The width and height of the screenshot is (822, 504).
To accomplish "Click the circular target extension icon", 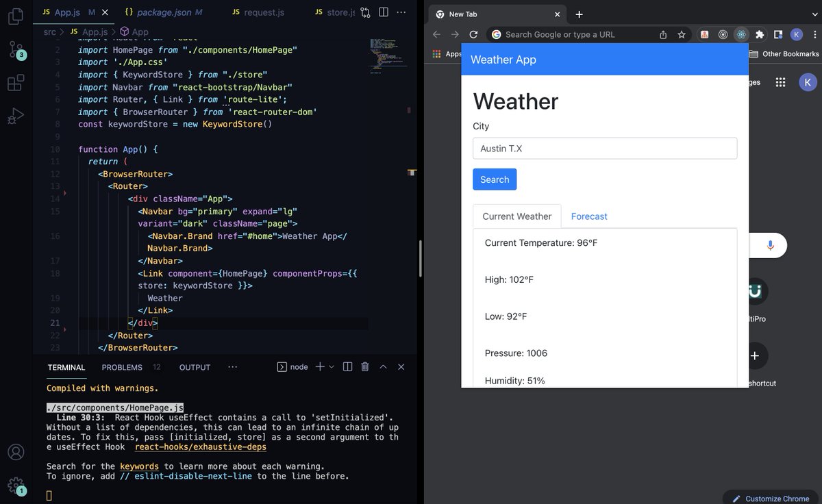I will pyautogui.click(x=723, y=34).
